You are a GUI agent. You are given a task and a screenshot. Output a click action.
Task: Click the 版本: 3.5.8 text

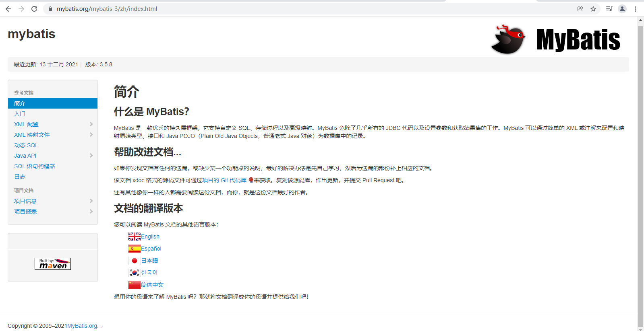[x=99, y=64]
